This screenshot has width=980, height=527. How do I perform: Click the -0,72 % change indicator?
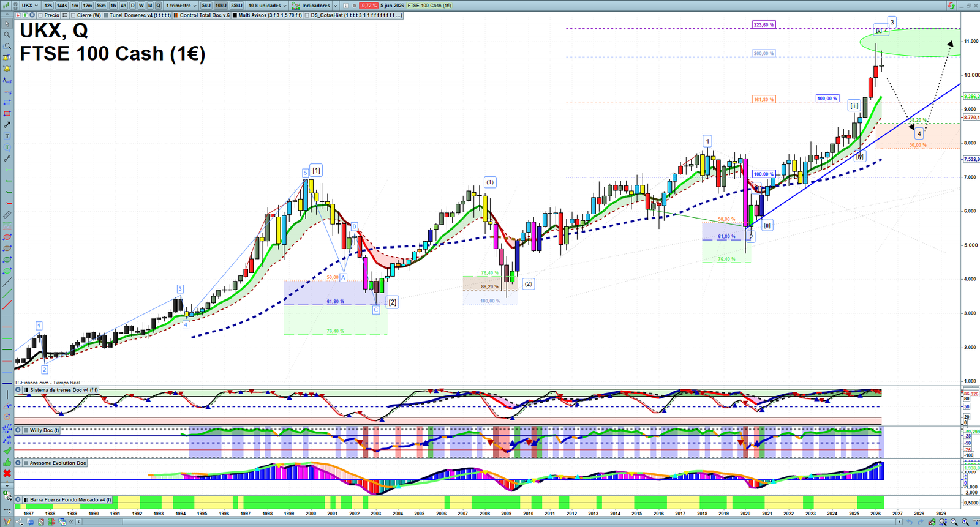click(368, 6)
